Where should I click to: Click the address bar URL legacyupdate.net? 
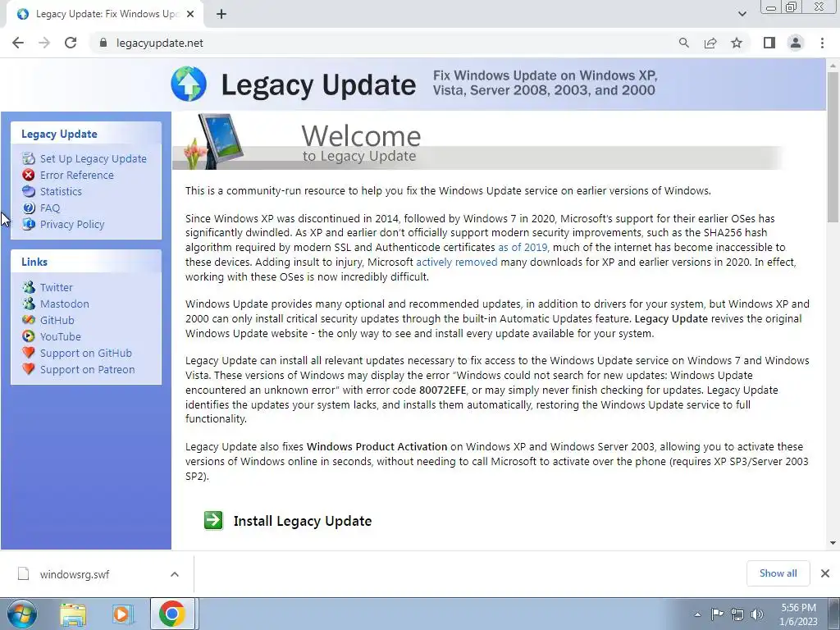pyautogui.click(x=160, y=43)
